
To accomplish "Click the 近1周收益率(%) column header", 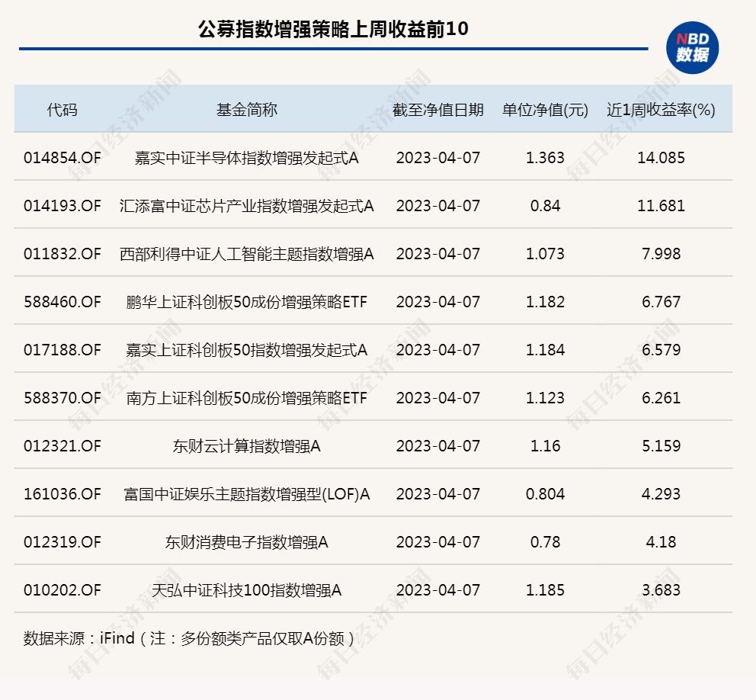I will coord(661,110).
